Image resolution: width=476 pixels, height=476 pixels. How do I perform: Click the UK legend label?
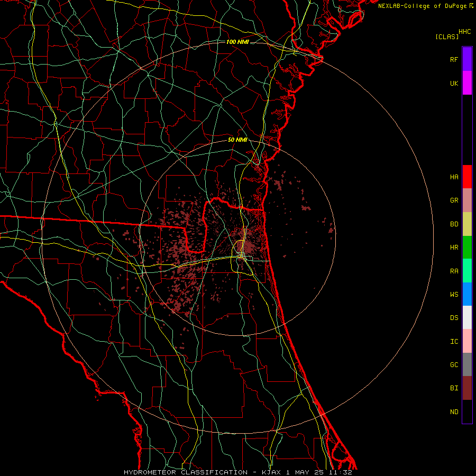(454, 83)
